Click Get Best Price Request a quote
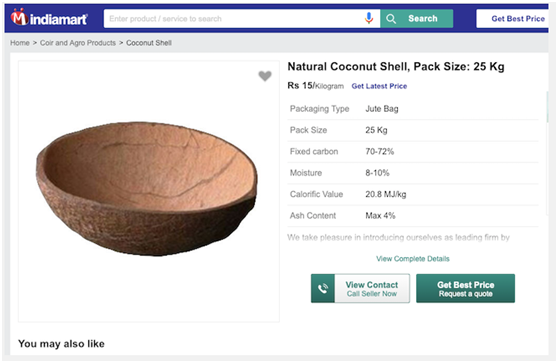This screenshot has width=558, height=363. [x=465, y=288]
